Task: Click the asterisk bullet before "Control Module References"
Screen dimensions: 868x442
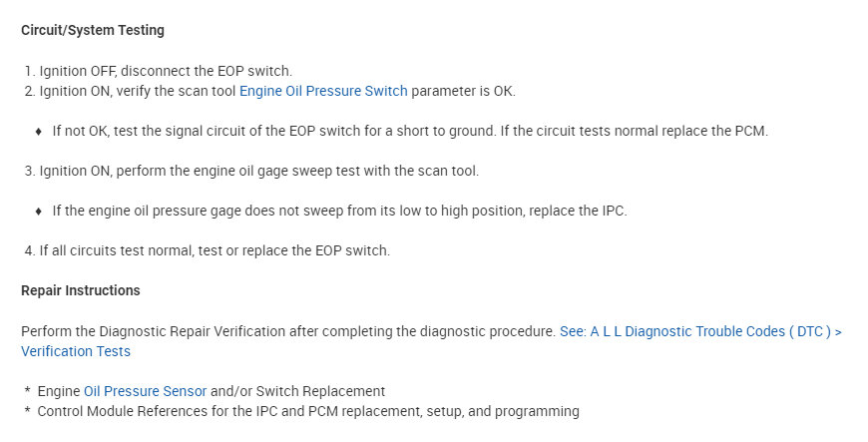Action: (x=28, y=411)
